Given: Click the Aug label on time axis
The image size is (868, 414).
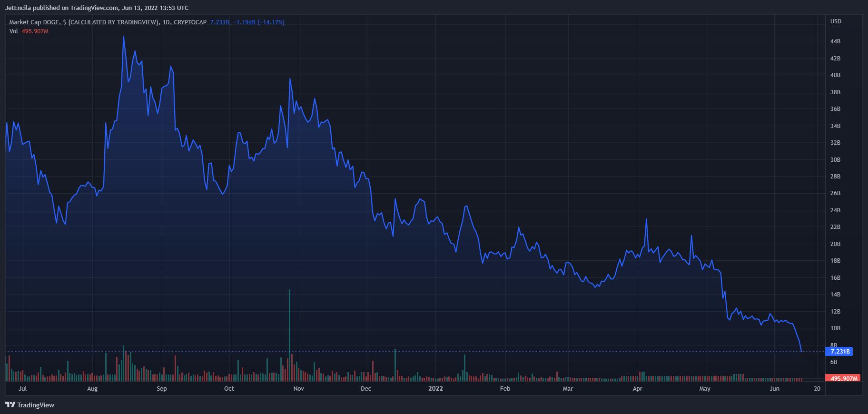Looking at the screenshot, I should 92,389.
